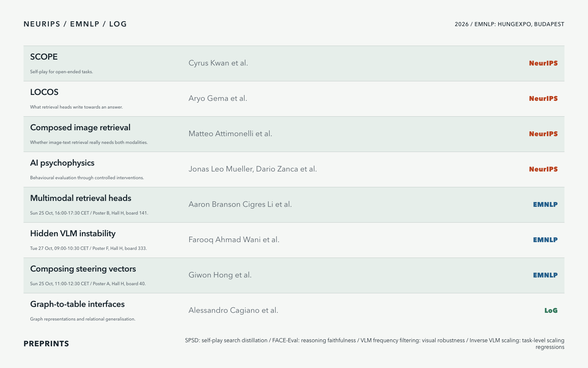Select author Matteo Attimonelli et al.
This screenshot has height=368, width=588.
230,134
